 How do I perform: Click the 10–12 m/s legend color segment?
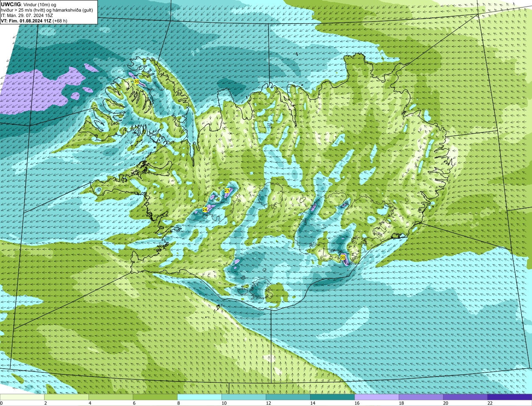[244, 397]
